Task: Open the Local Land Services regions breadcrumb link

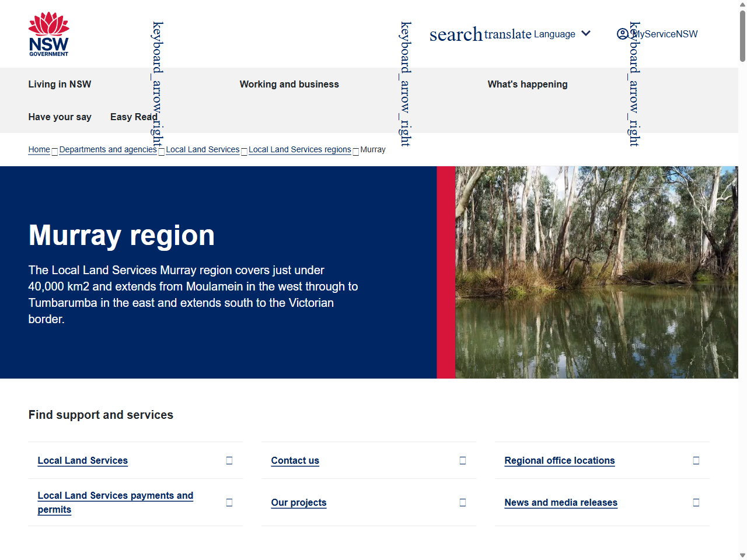Action: [299, 149]
